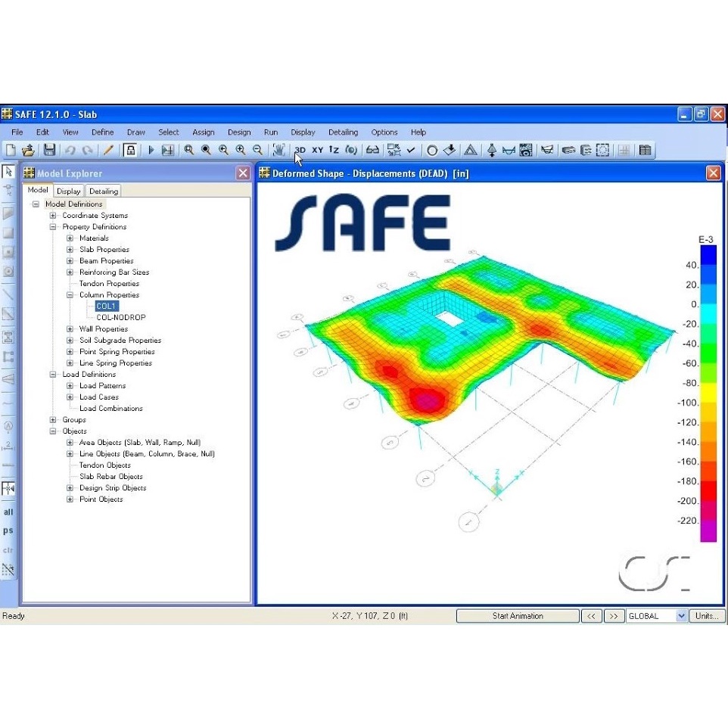Click the '>>' next step button
Screen dimensions: 728x728
613,616
